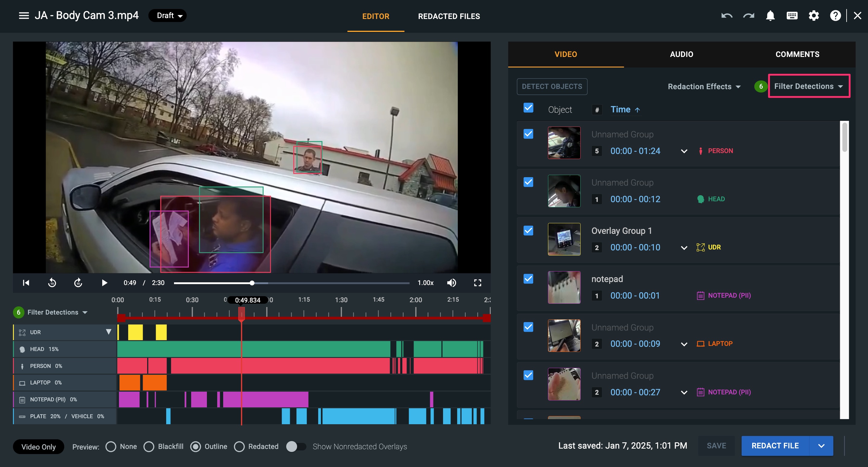Open the notifications bell
Screen dimensions: 868x467
770,16
